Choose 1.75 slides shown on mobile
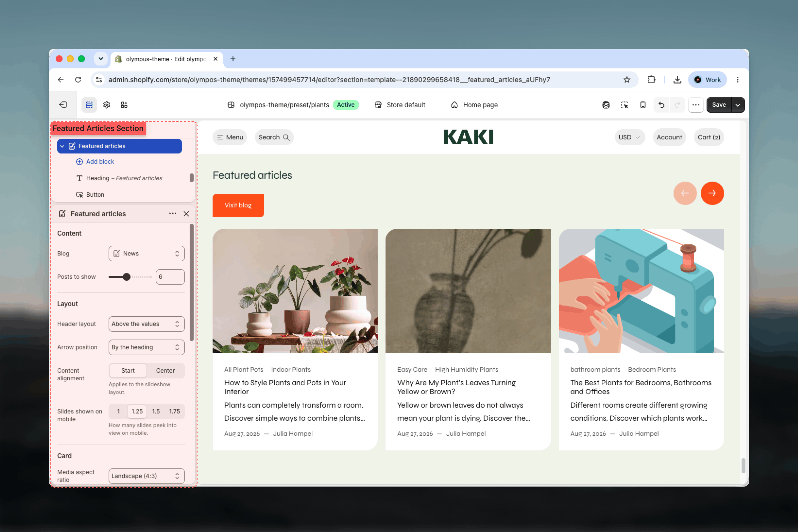798x532 pixels. coord(174,411)
